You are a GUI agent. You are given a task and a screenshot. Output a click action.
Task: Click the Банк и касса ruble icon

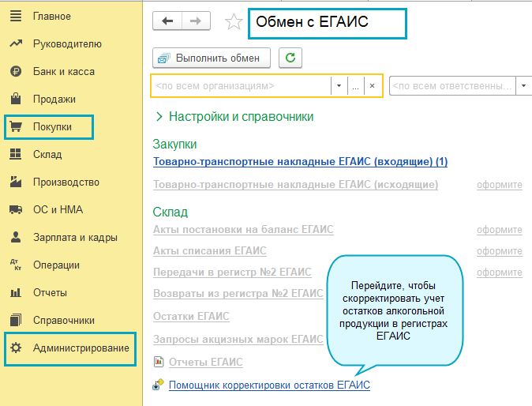coord(16,71)
